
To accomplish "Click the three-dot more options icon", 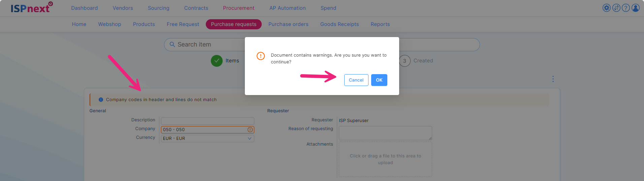I will (553, 79).
